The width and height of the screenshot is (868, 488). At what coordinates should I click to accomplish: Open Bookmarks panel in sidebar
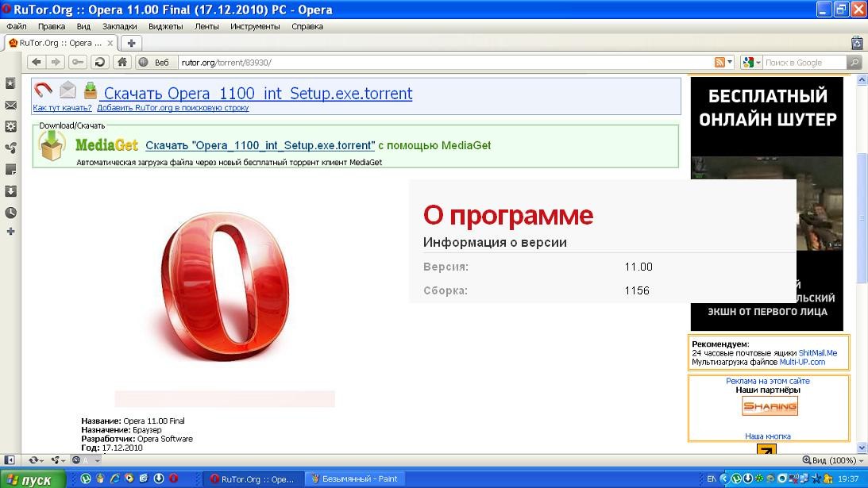pos(10,83)
